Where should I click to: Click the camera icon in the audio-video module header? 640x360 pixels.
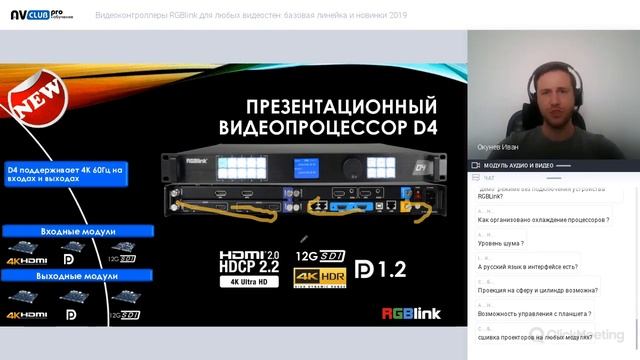pos(476,165)
